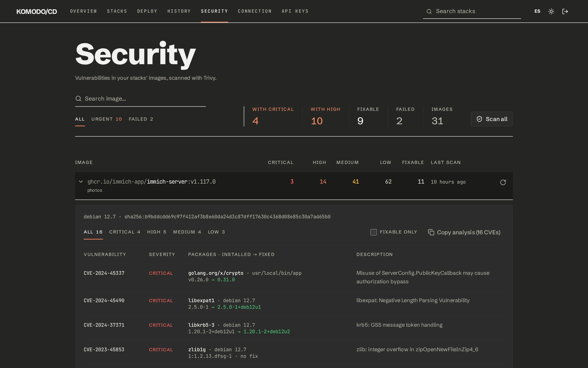Image resolution: width=588 pixels, height=368 pixels.
Task: Toggle the light/dark theme sun icon
Action: tap(551, 11)
